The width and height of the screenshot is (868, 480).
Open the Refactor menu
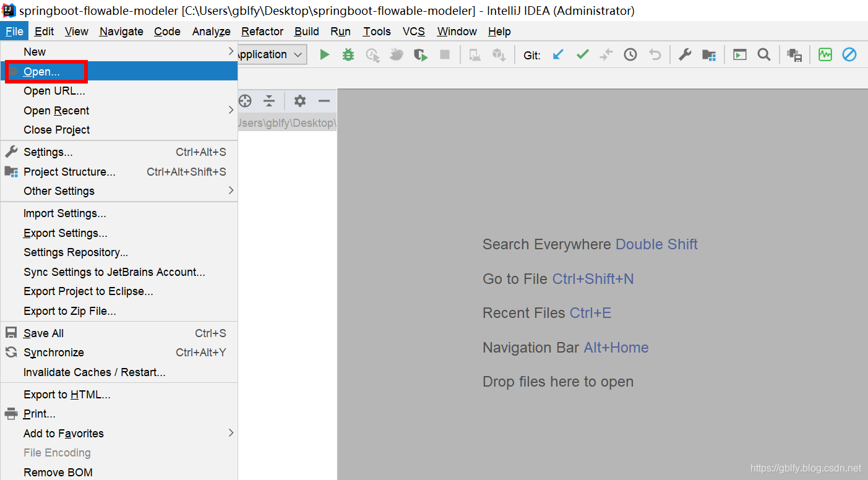262,32
